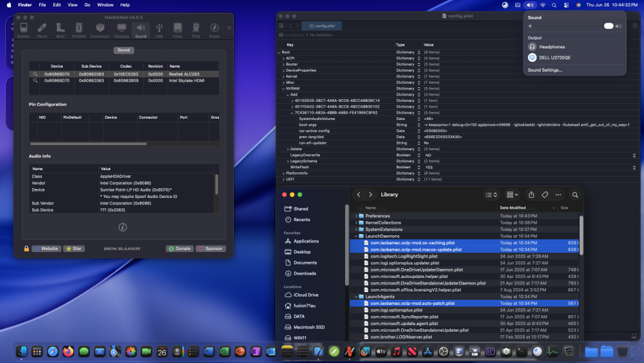Open the System tab in Hackintool toolbar
This screenshot has width=644, height=363.
pos(23,30)
